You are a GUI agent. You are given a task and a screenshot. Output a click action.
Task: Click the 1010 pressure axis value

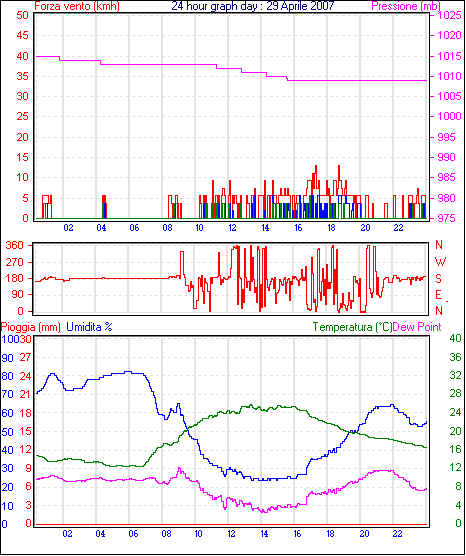449,76
